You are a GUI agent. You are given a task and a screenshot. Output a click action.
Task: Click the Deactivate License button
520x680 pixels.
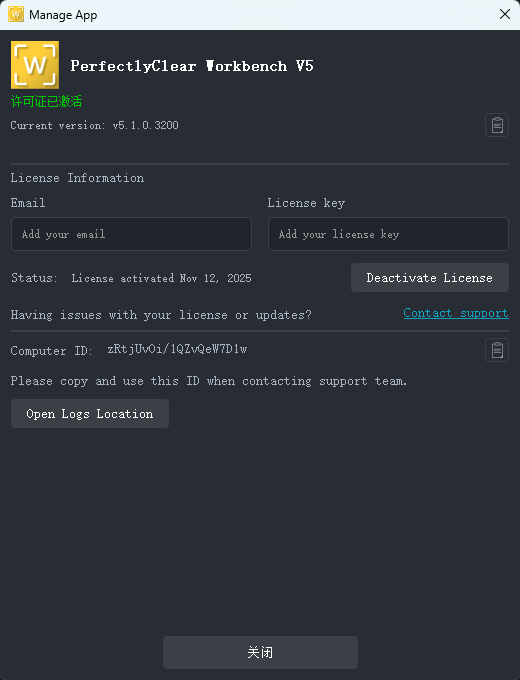click(430, 278)
